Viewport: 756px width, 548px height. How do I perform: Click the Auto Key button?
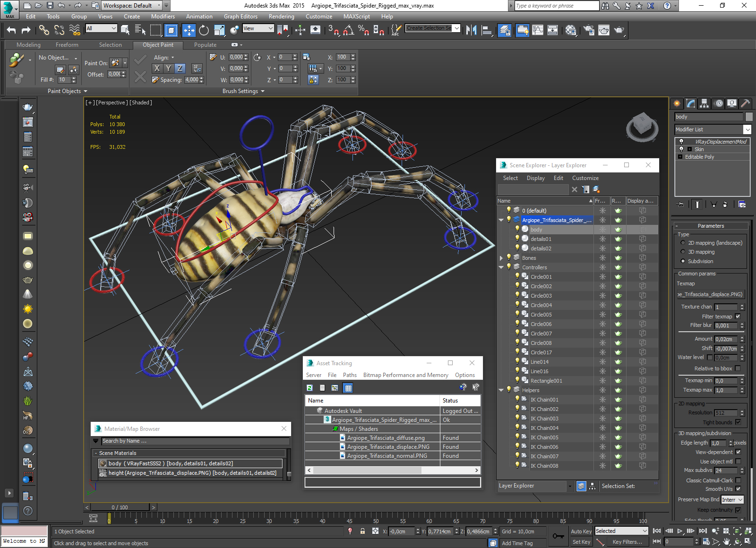click(x=581, y=531)
